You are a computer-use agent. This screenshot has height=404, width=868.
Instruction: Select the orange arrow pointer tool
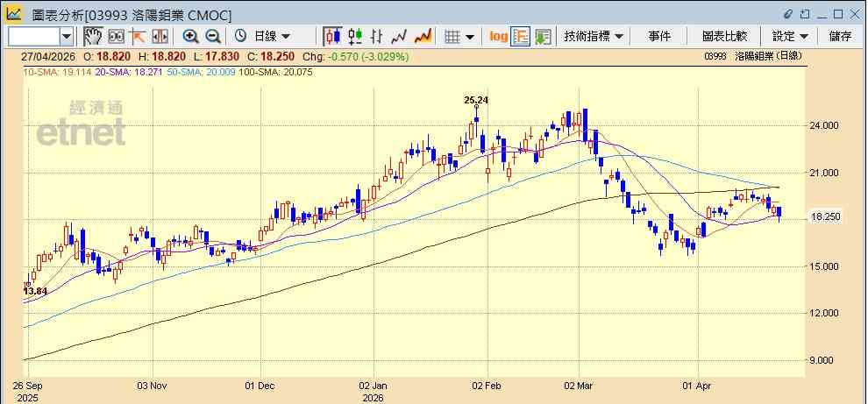click(x=138, y=37)
